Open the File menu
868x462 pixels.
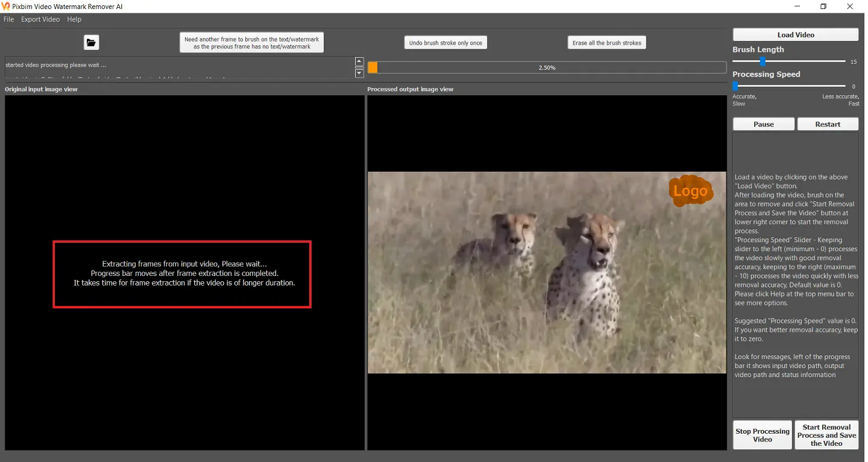pos(8,19)
